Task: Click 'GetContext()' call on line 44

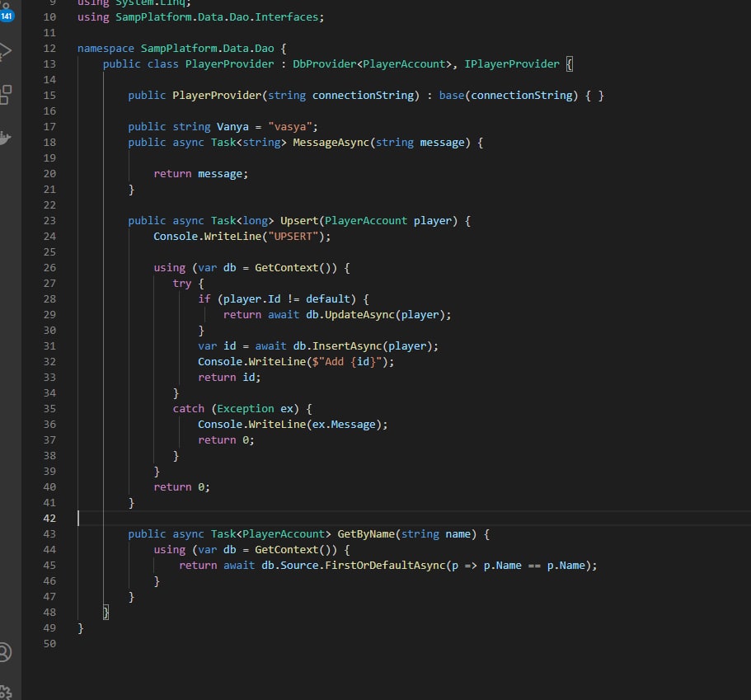Action: tap(295, 550)
